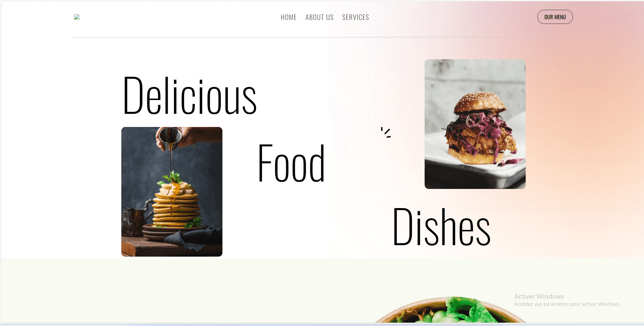Click the broken logo image icon
The height and width of the screenshot is (326, 644).
tap(77, 17)
